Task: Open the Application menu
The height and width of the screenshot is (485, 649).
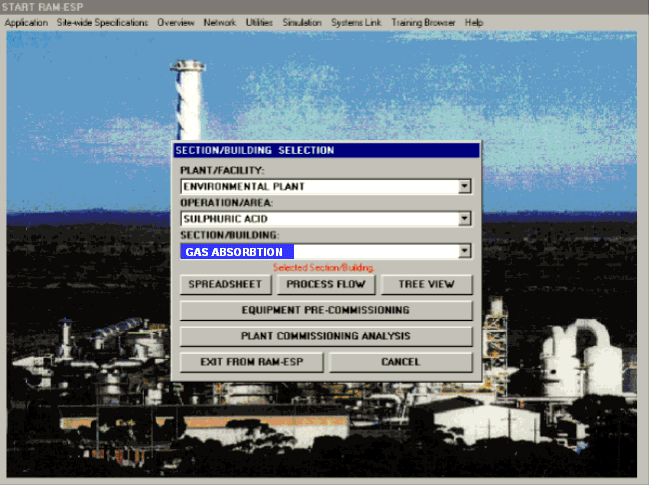Action: point(26,23)
